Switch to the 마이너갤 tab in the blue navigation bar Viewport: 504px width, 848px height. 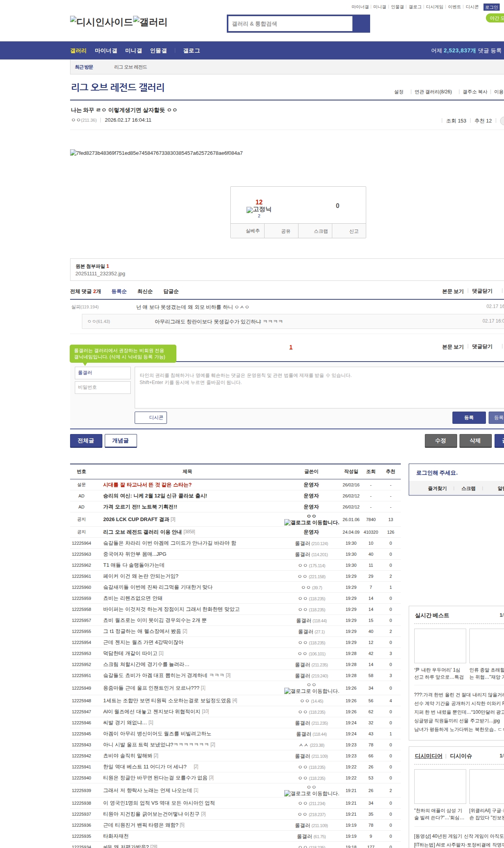point(106,50)
